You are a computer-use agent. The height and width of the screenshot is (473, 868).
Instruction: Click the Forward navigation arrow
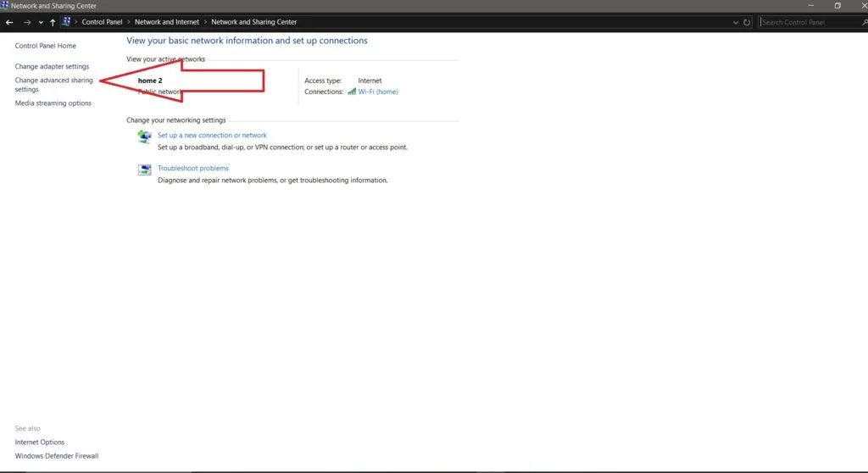click(x=27, y=22)
